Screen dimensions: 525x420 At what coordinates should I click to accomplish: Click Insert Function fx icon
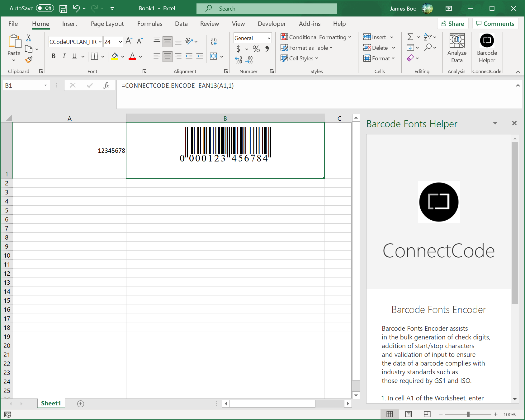pos(106,85)
